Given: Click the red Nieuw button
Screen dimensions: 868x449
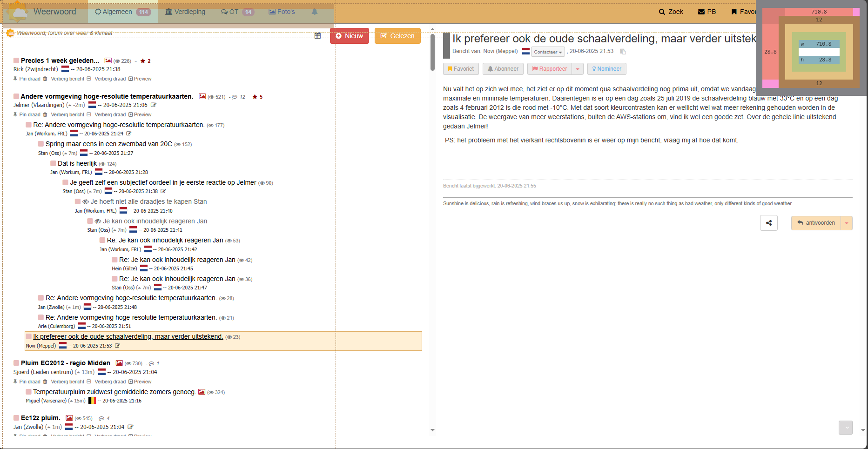Looking at the screenshot, I should tap(350, 36).
